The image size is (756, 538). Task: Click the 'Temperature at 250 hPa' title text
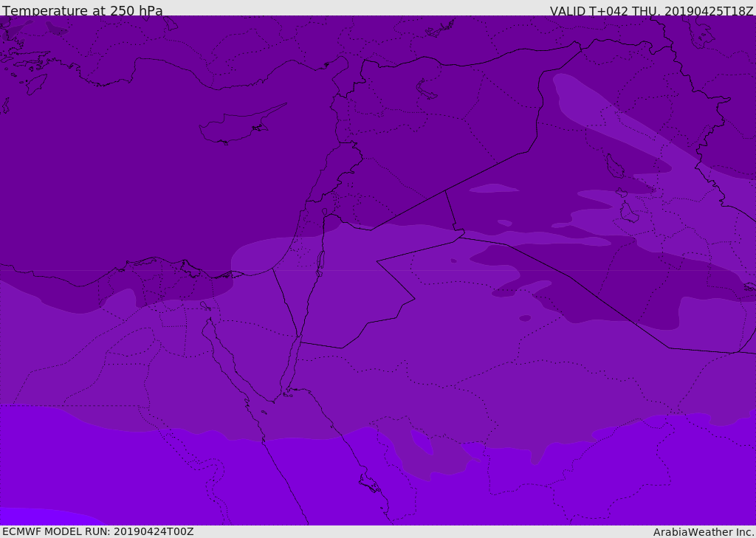(83, 10)
